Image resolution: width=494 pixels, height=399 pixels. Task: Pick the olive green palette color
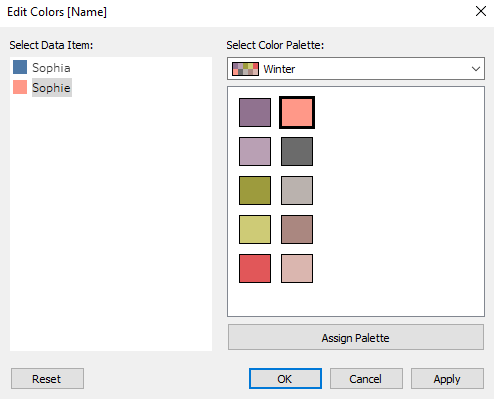tap(255, 190)
